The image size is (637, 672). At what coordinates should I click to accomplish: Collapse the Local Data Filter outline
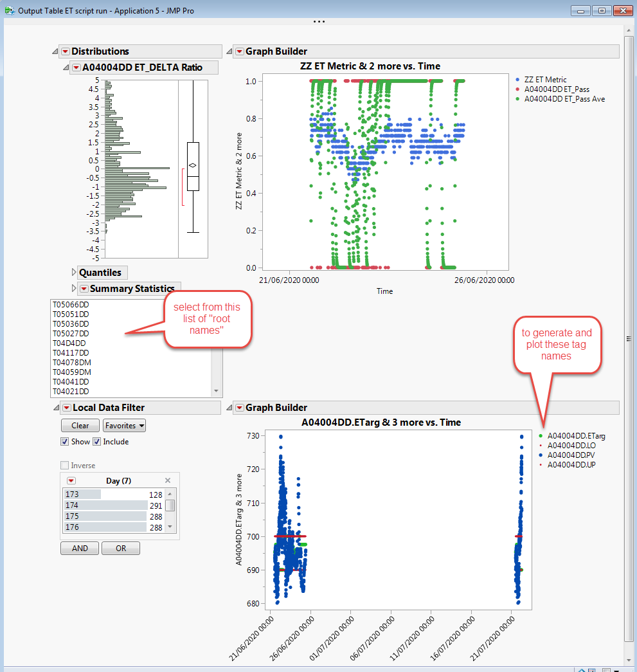click(x=55, y=407)
